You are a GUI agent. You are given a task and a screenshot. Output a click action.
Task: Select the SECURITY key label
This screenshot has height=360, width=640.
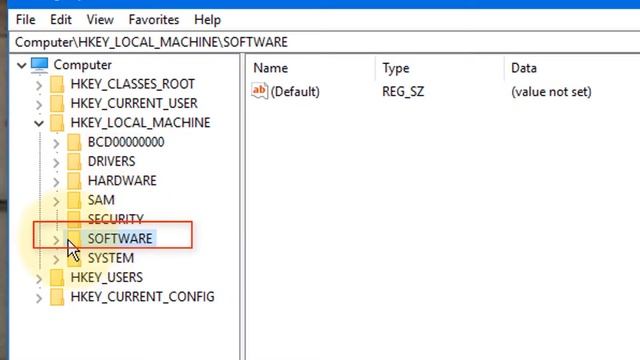(116, 219)
